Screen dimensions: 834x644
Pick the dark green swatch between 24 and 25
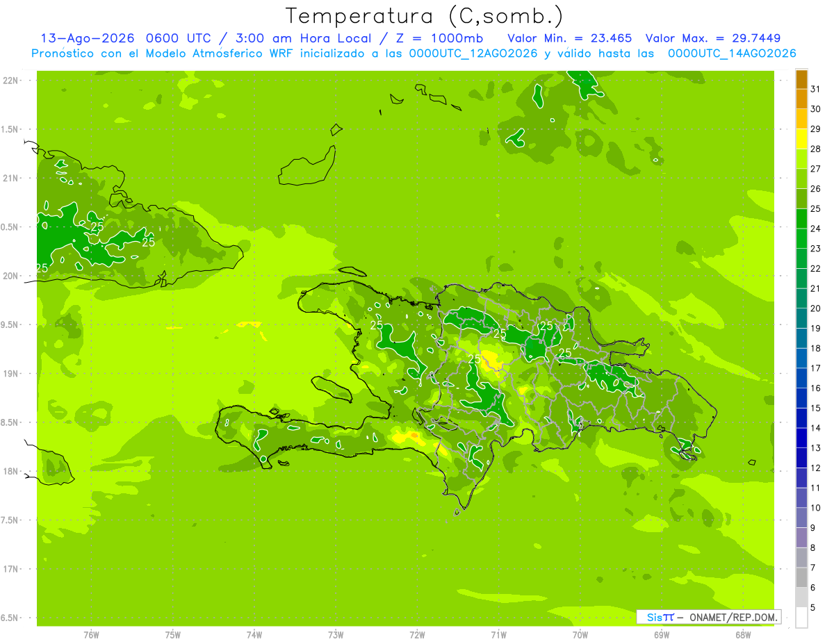click(801, 219)
